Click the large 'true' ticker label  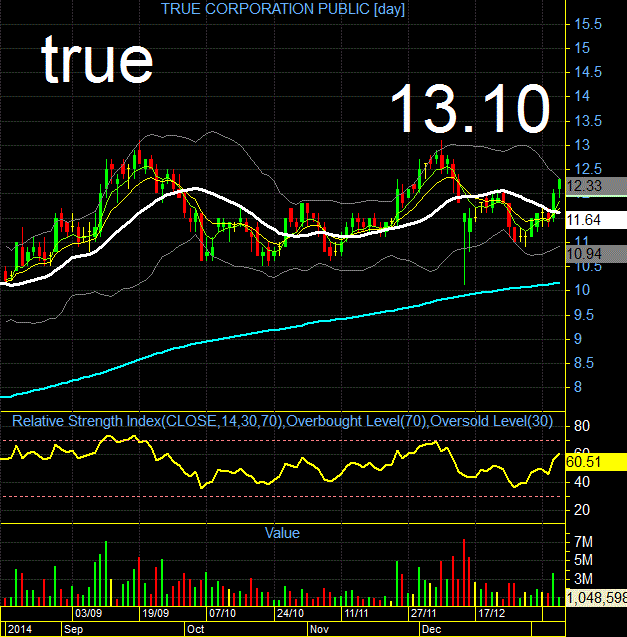click(x=97, y=60)
